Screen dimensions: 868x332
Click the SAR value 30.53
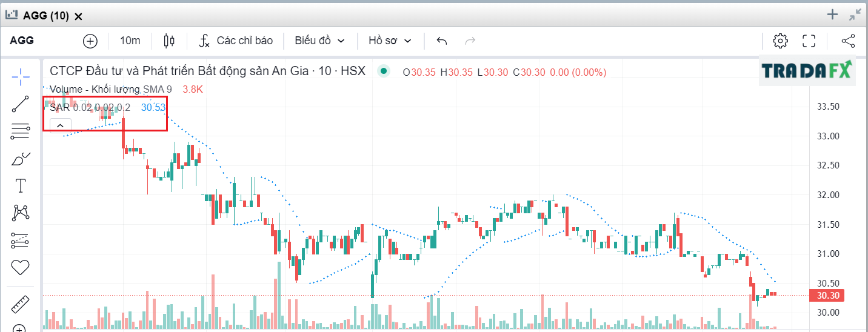pyautogui.click(x=153, y=107)
